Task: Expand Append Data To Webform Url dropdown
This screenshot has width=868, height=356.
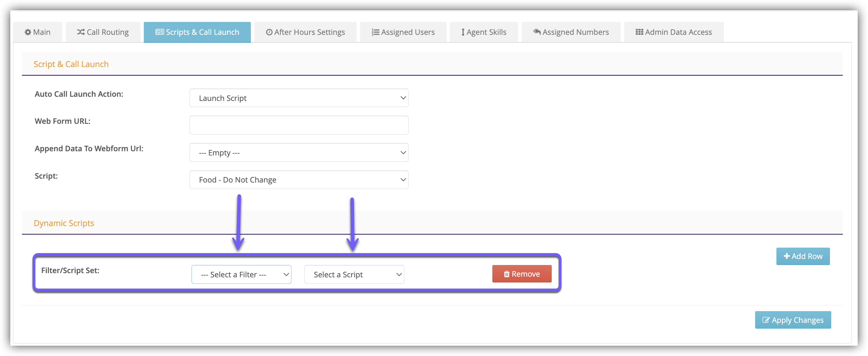Action: point(299,153)
